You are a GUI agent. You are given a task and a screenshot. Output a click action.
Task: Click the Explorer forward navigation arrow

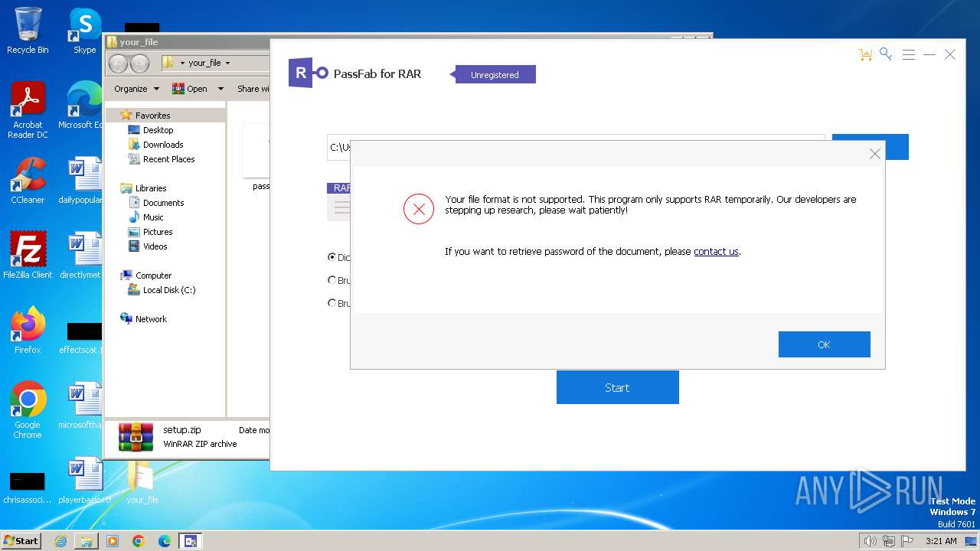(x=140, y=63)
